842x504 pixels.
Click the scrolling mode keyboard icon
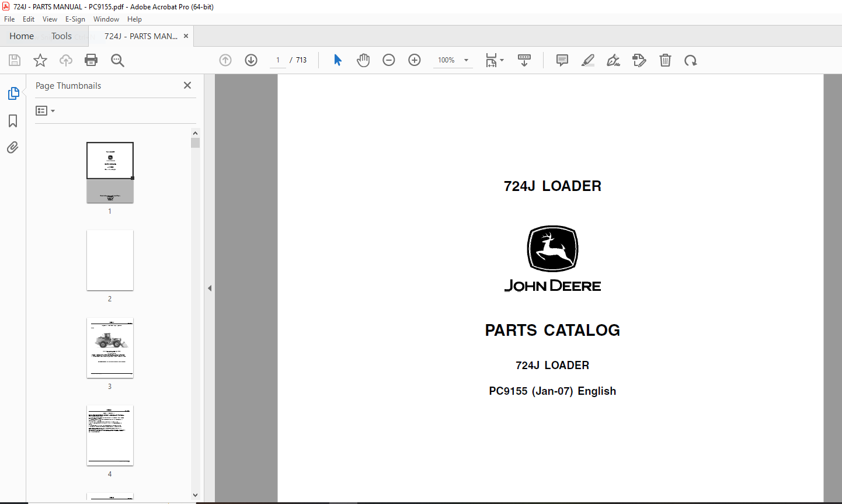(524, 60)
